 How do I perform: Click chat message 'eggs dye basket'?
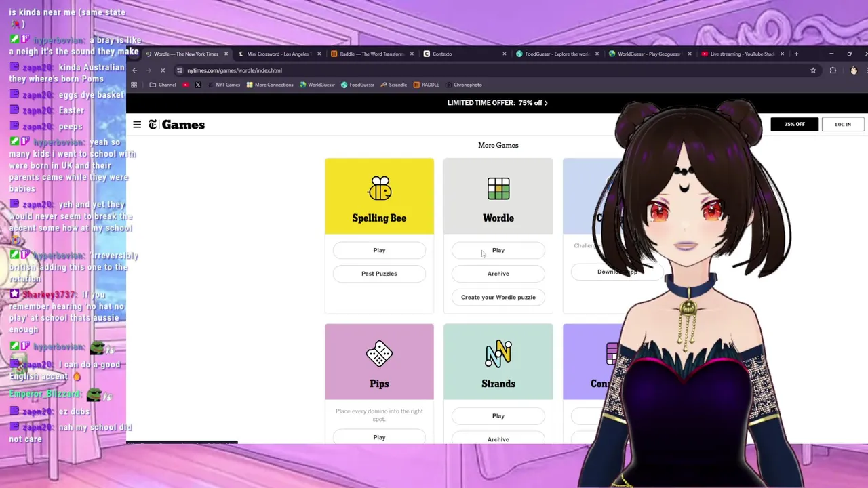[91, 96]
